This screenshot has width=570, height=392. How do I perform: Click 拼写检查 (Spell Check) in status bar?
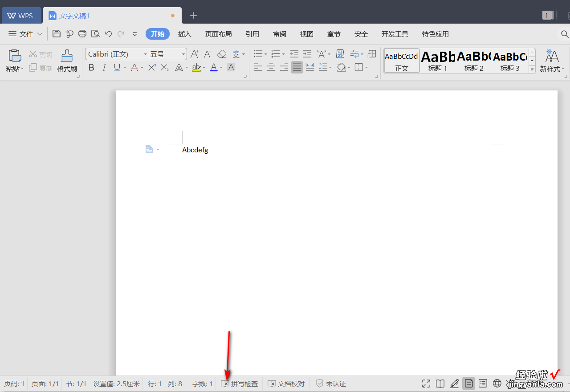point(240,384)
